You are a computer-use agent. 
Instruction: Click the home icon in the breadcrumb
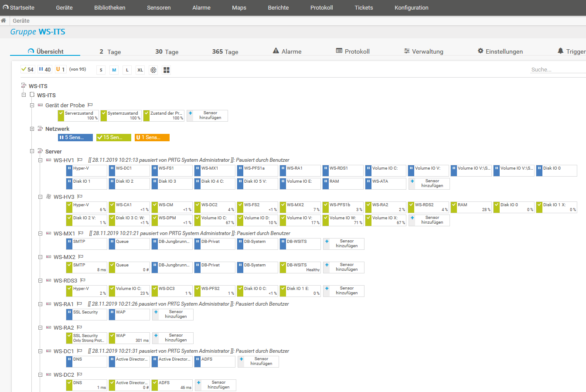[3, 20]
